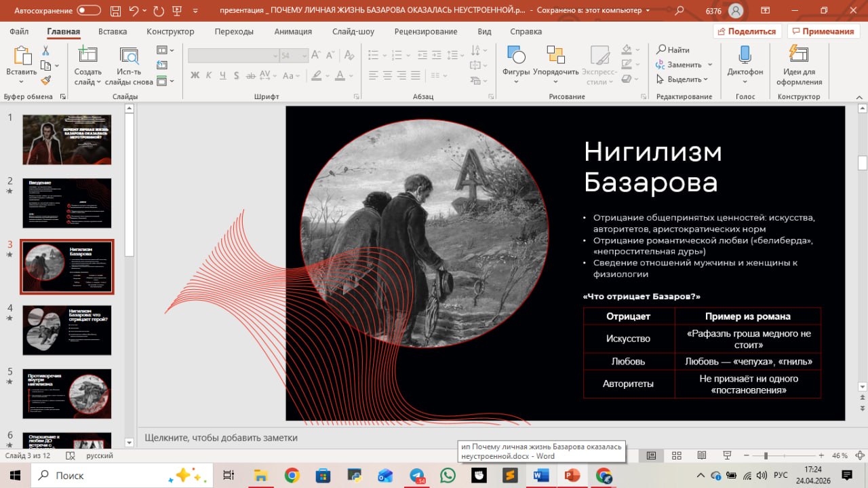Open Word from the taskbar

click(x=541, y=475)
